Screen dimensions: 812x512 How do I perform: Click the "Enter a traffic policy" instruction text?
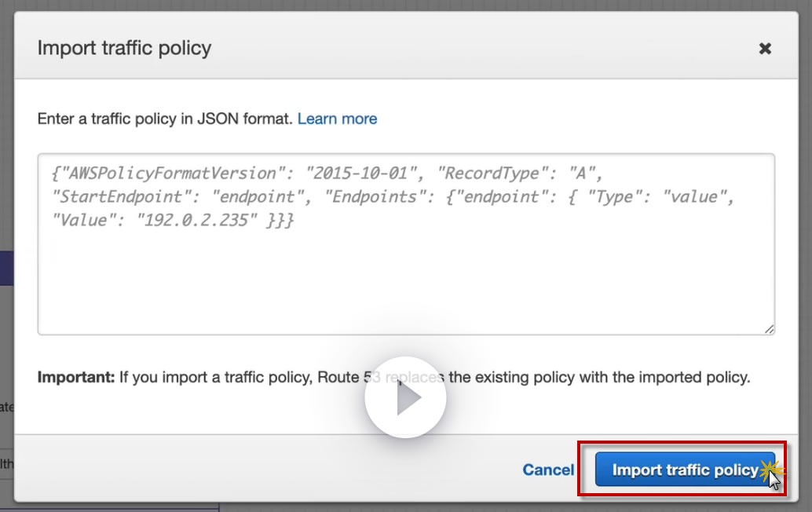pos(165,119)
